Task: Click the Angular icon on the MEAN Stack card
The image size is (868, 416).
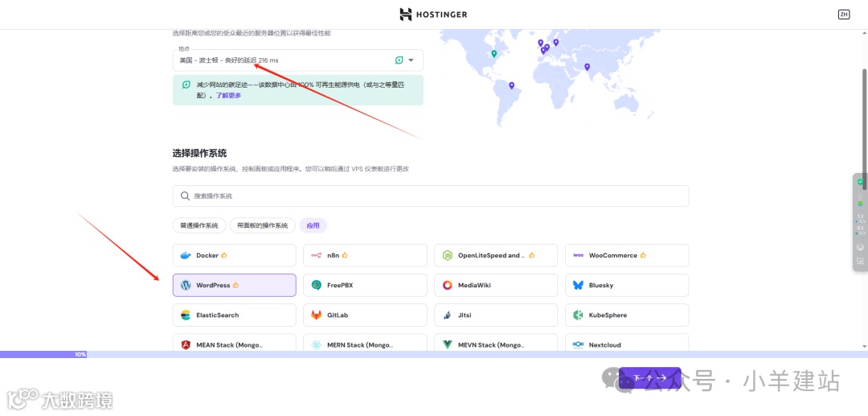Action: coord(186,344)
